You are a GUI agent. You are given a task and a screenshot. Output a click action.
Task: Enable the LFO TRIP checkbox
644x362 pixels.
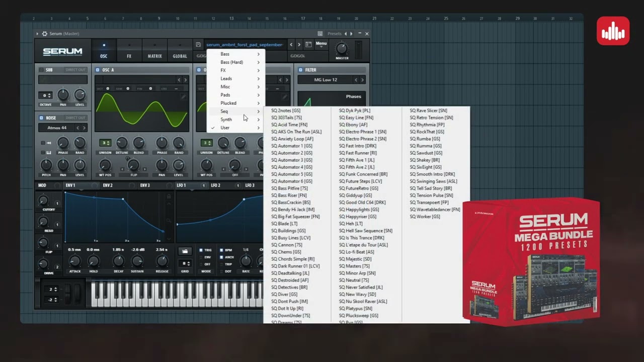point(222,264)
